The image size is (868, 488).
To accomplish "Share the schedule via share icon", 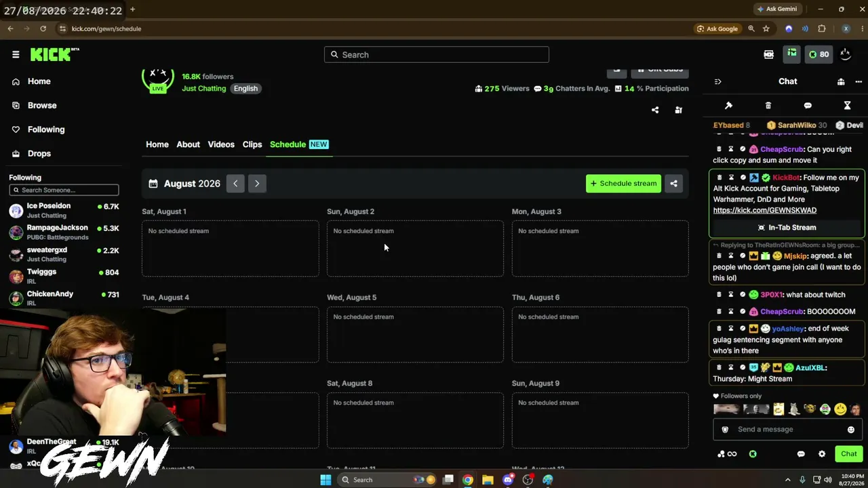I will (x=673, y=184).
